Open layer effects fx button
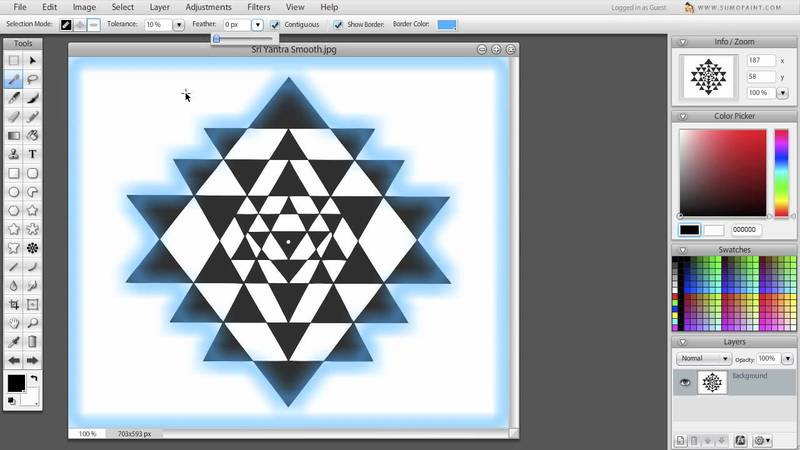Screen dimensions: 800x450 (740, 440)
